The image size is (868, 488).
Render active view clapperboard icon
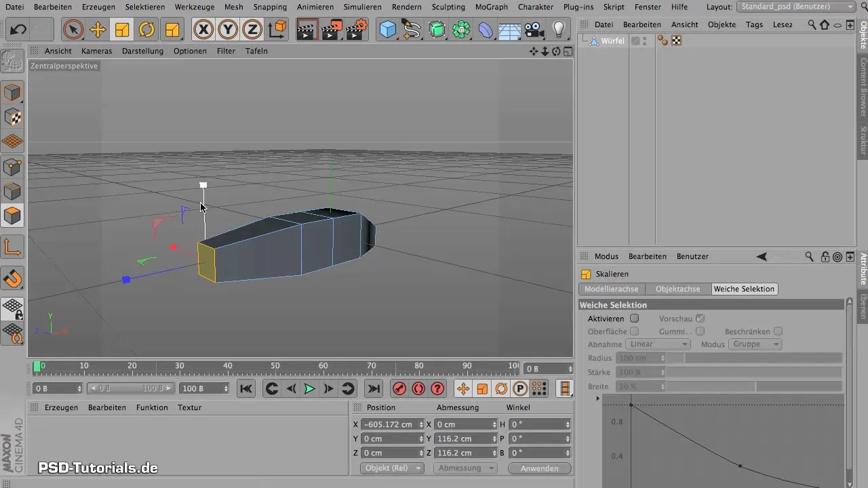coord(307,30)
